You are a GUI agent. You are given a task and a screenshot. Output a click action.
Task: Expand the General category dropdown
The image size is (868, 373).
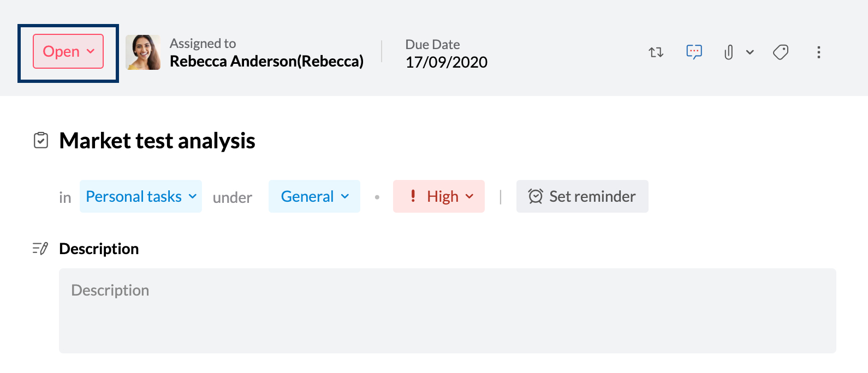[314, 196]
